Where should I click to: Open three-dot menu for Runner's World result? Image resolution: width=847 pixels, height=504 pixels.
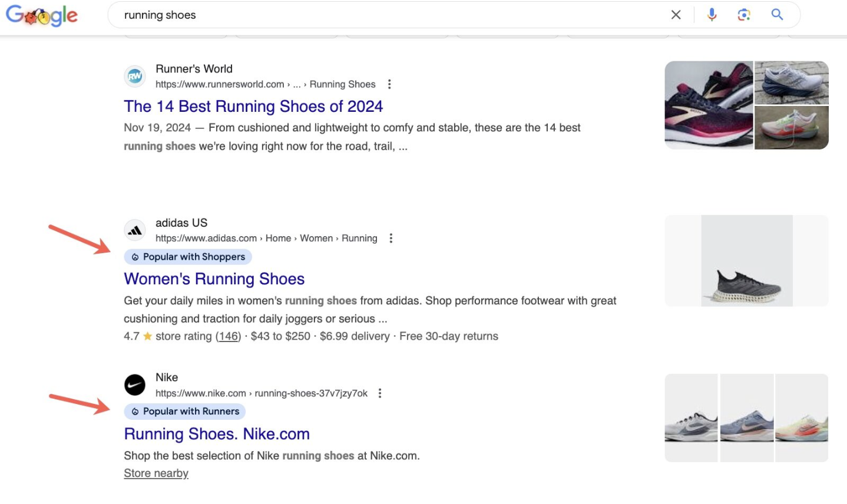(389, 84)
